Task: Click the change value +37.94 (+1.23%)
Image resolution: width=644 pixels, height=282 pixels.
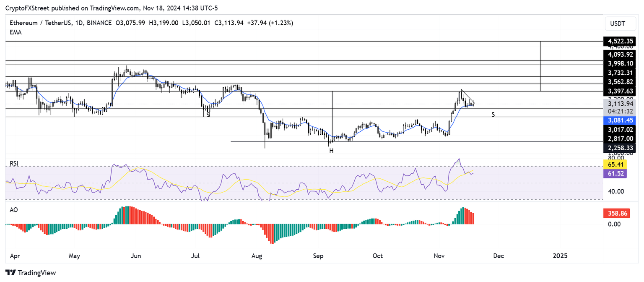Action: point(270,23)
